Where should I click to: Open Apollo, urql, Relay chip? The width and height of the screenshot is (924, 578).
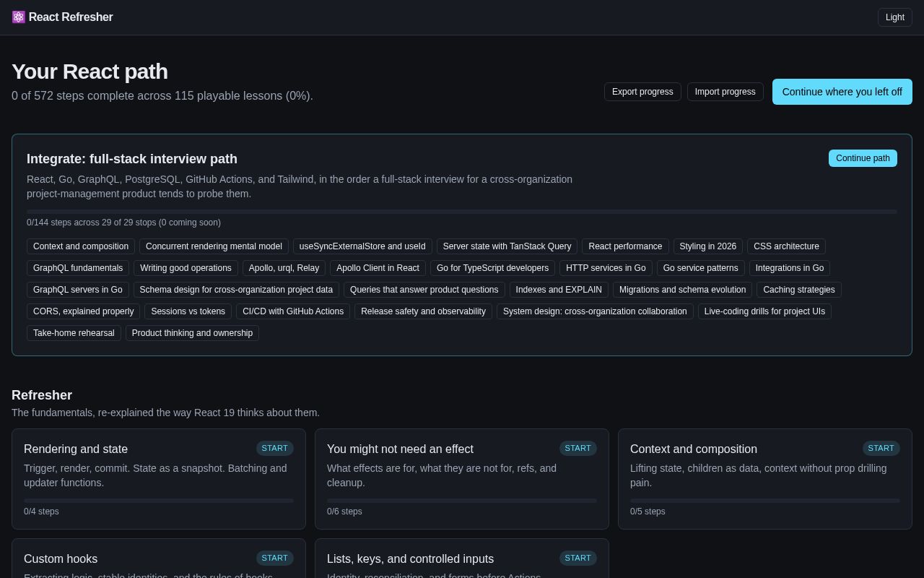point(284,268)
